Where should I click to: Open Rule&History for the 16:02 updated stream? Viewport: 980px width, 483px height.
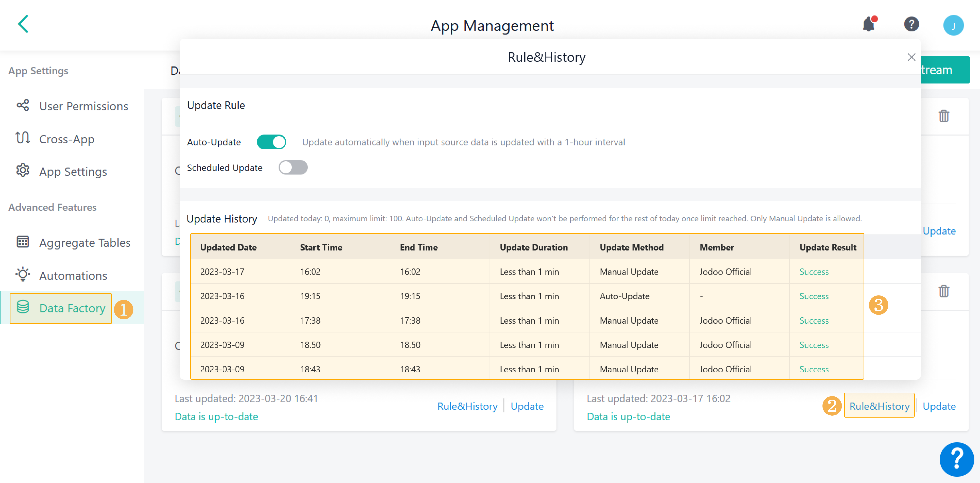tap(879, 406)
